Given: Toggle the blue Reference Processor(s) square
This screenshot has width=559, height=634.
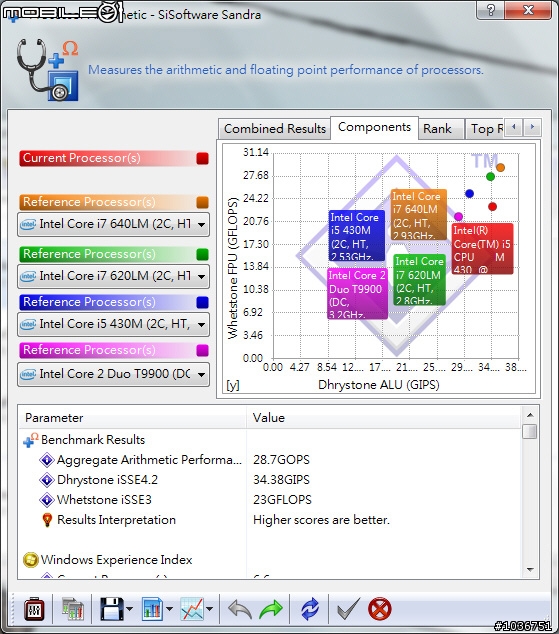Looking at the screenshot, I should [x=203, y=302].
